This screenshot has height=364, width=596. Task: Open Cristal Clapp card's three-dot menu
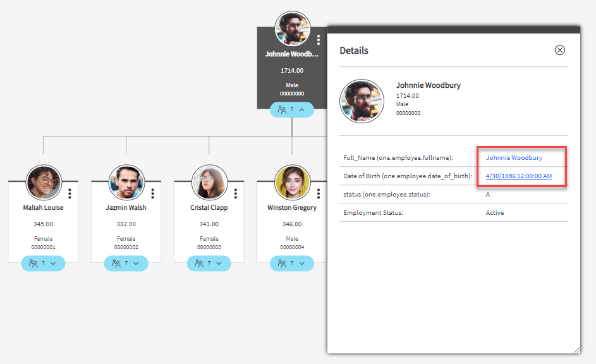[x=236, y=193]
